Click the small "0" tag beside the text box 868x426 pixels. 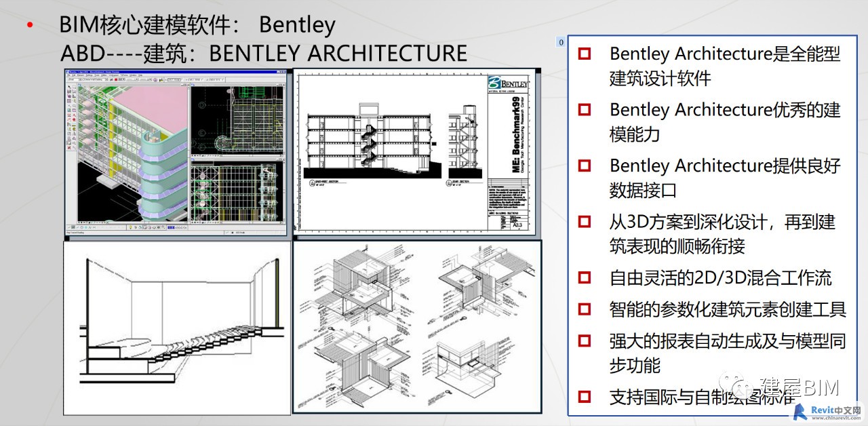[561, 42]
